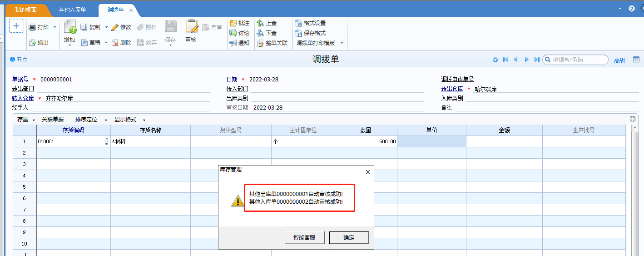
Task: Click the 复制 copy button
Action: 90,27
